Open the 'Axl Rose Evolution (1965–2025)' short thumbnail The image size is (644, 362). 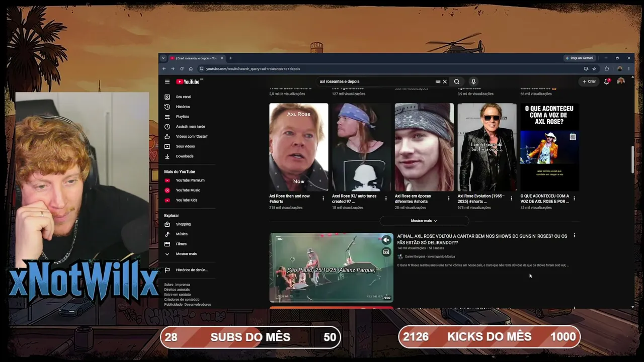tap(487, 147)
